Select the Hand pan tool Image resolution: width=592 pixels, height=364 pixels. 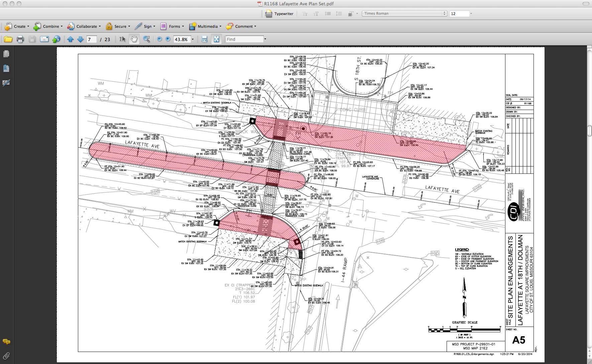click(134, 39)
